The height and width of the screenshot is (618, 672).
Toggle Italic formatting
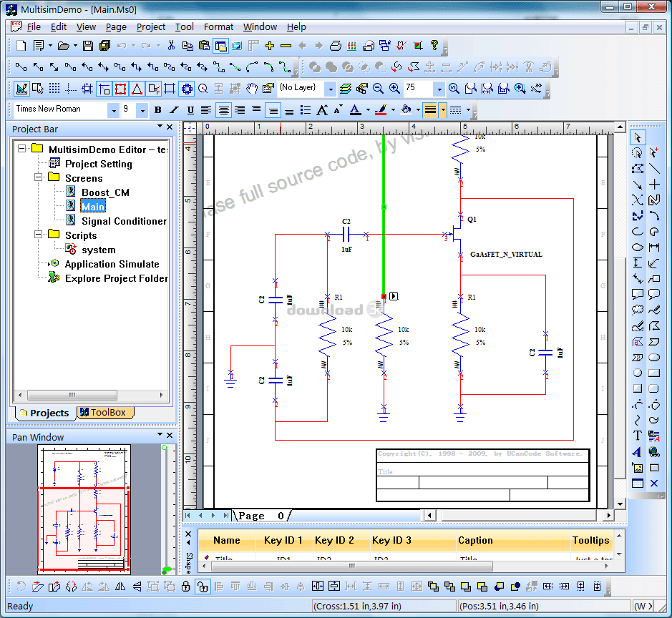(x=174, y=110)
